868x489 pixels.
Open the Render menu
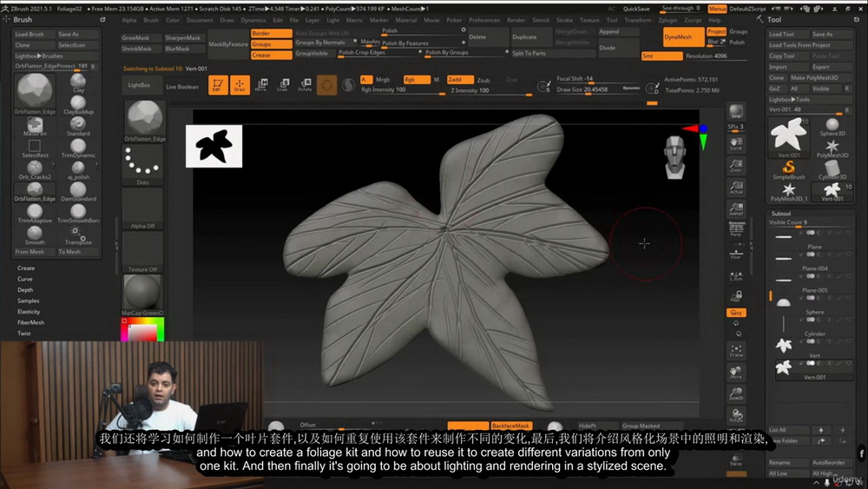pos(516,20)
